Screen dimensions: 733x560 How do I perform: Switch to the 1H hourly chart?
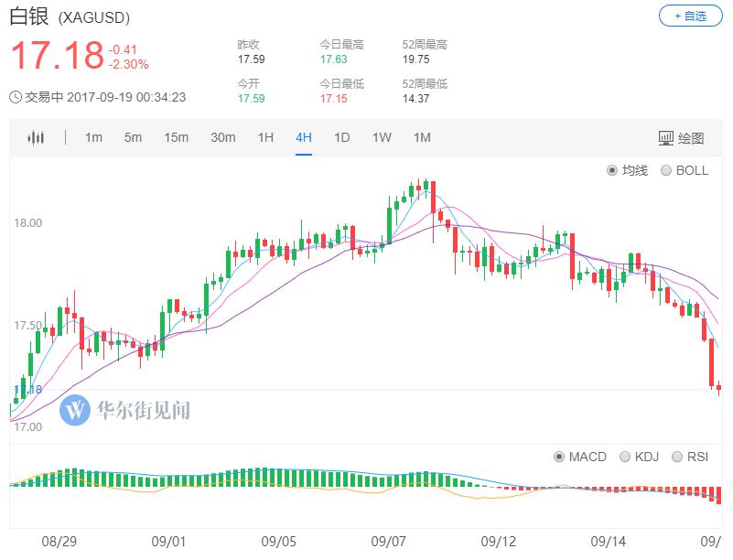click(x=264, y=137)
